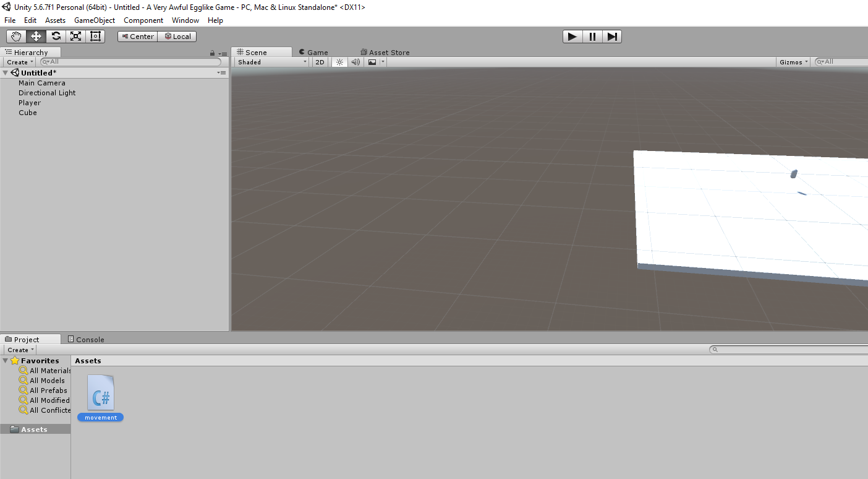This screenshot has height=479, width=868.
Task: Select the Move tool in the toolbar
Action: 36,37
